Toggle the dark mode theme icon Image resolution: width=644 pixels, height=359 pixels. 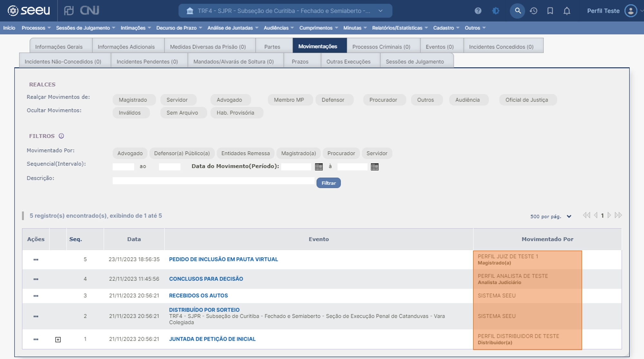(496, 11)
